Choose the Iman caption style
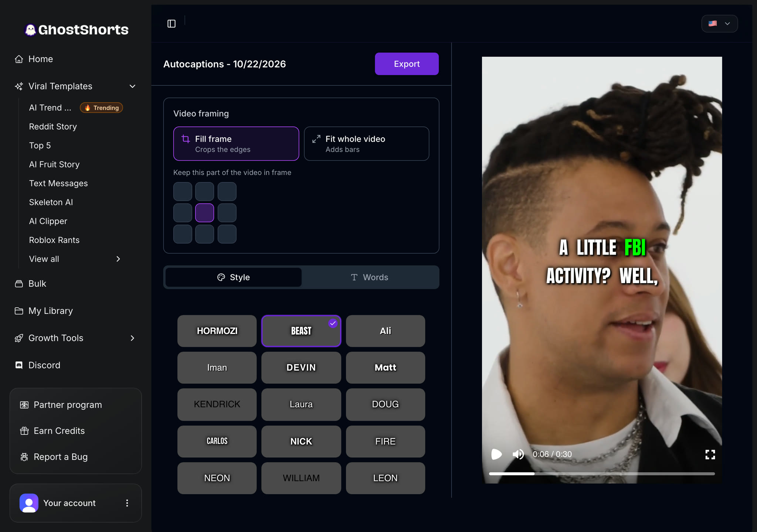The image size is (757, 532). pos(217,368)
